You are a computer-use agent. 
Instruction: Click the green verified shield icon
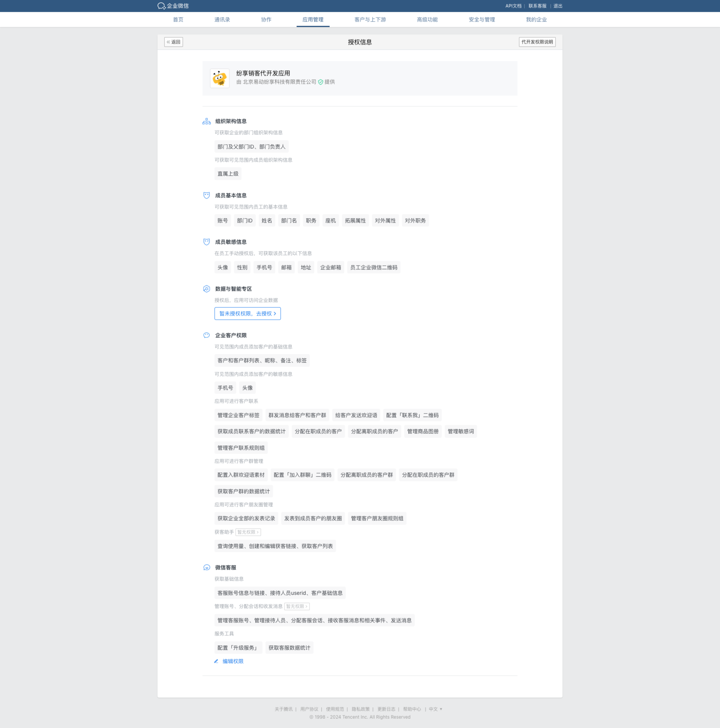coord(321,82)
